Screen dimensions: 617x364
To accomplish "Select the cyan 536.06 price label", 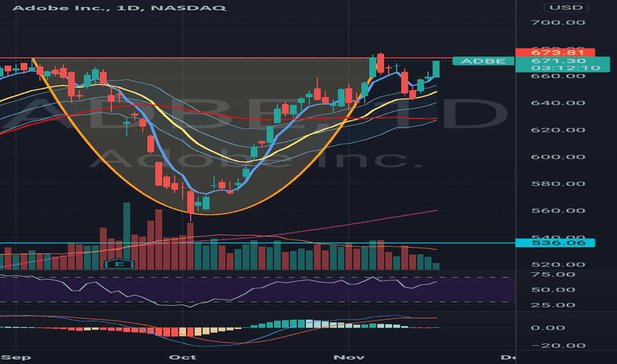I will 555,243.
